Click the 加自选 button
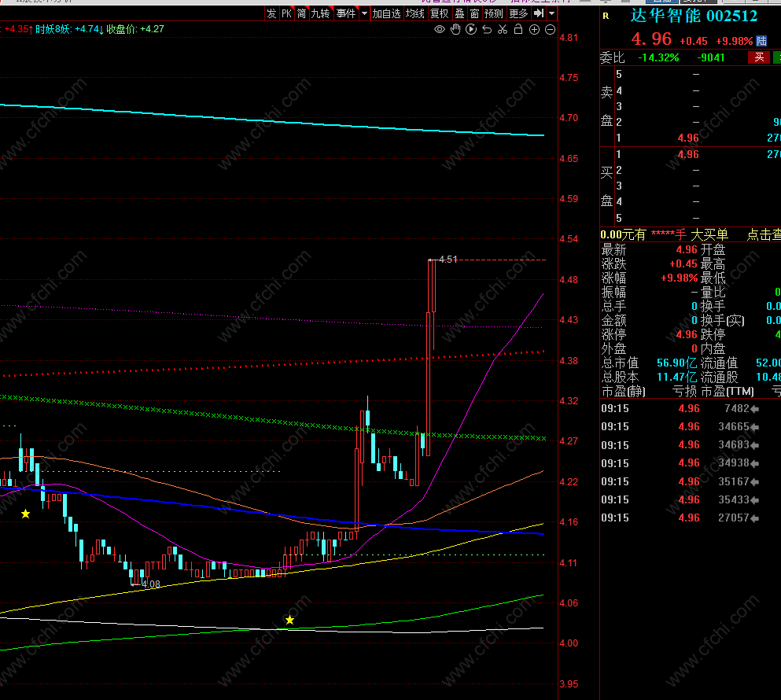 (x=386, y=13)
